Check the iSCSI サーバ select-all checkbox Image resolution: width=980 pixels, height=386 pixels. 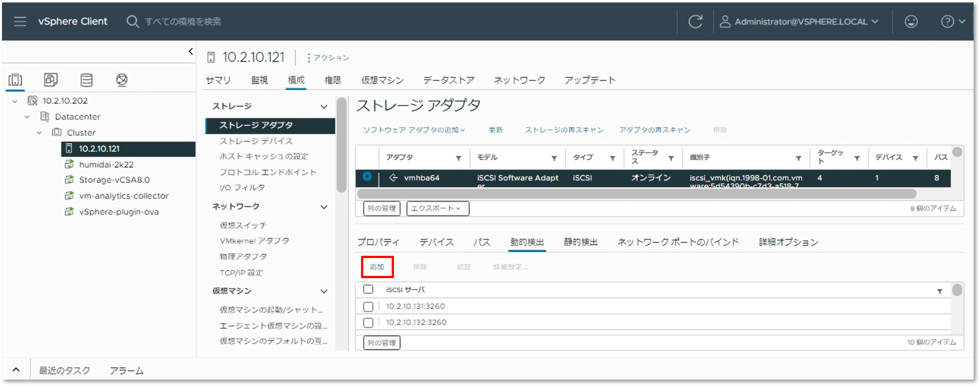point(368,289)
